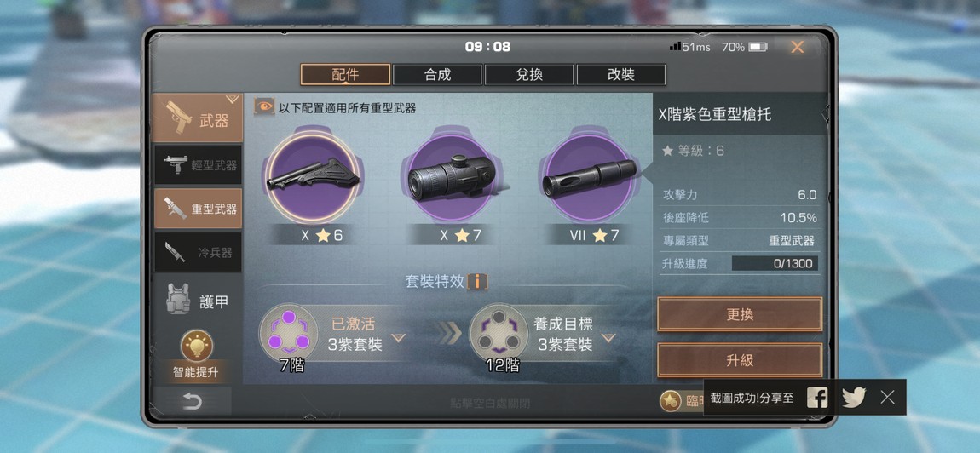Expand the 養成目標 3紫套裝 dropdown arrow
Image resolution: width=980 pixels, height=453 pixels.
coord(608,338)
